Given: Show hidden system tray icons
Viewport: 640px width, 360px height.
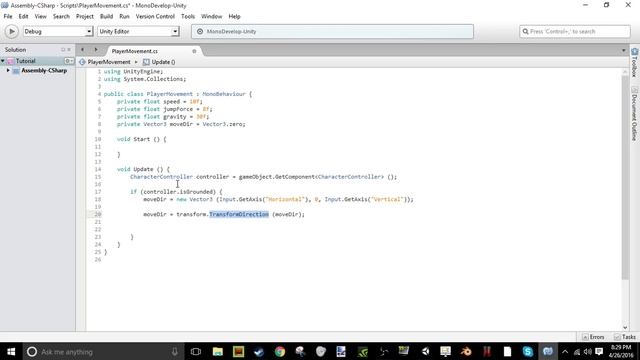Looking at the screenshot, I should tap(565, 351).
